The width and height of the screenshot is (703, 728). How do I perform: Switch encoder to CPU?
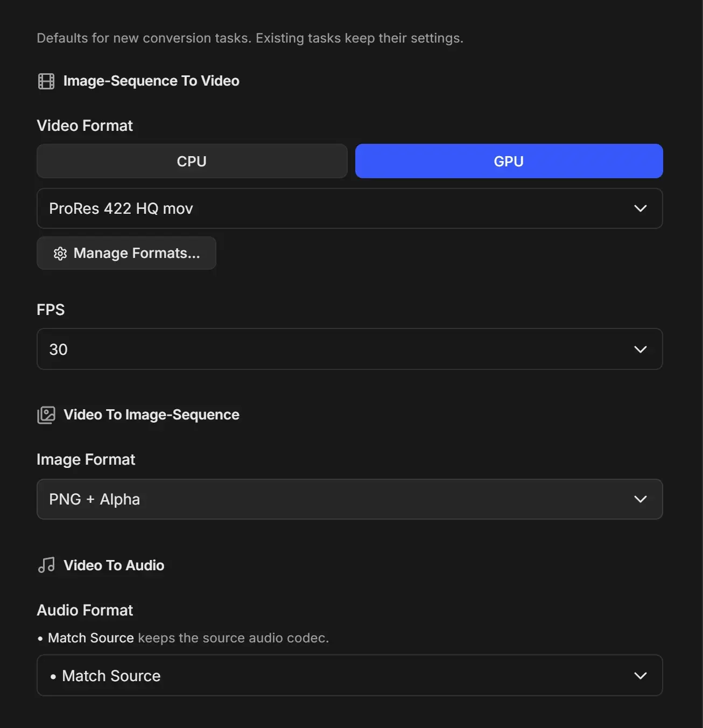coord(192,161)
